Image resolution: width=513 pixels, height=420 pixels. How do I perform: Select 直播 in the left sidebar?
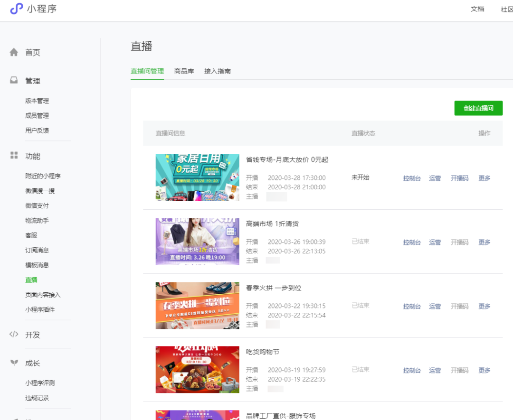point(31,280)
